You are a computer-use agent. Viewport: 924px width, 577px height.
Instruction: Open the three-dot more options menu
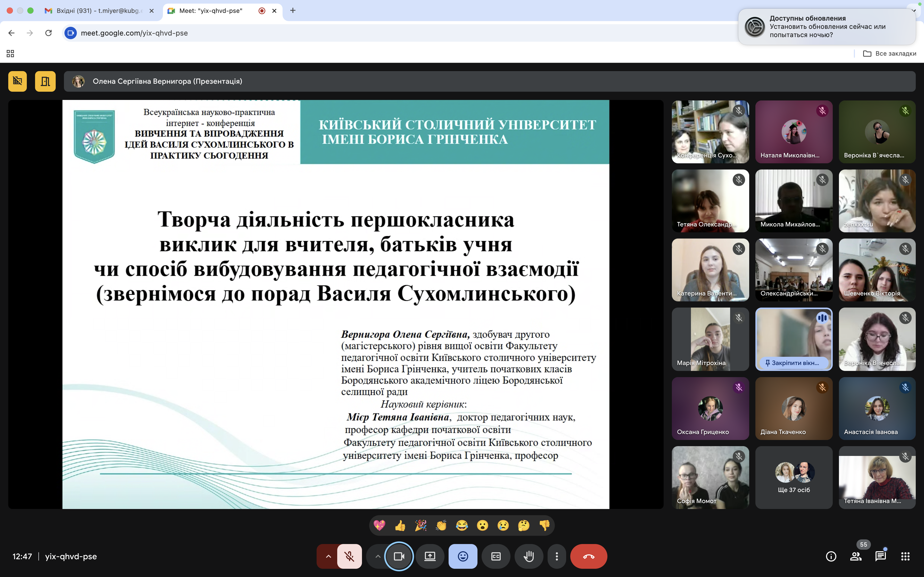click(x=557, y=556)
